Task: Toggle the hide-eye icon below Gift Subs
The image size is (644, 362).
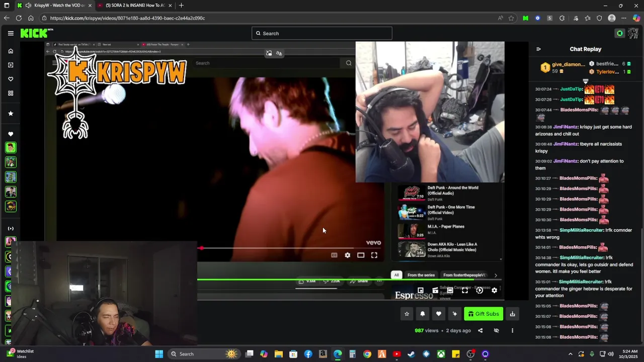Action: (x=496, y=330)
